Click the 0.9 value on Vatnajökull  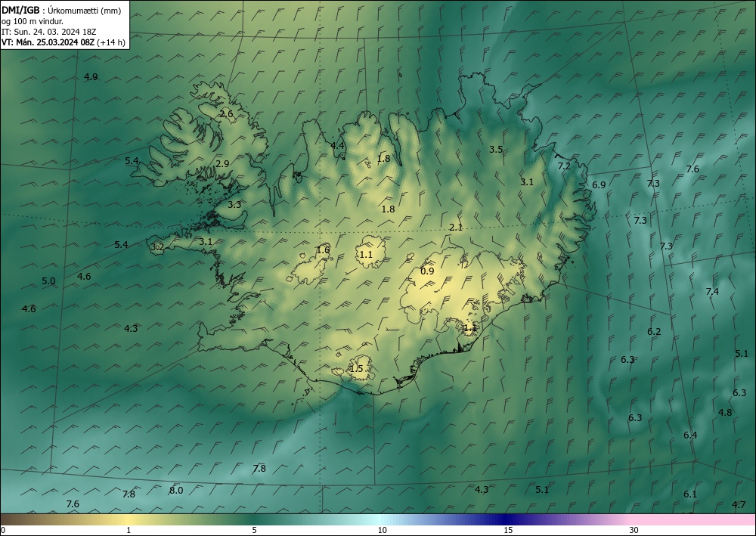(427, 271)
